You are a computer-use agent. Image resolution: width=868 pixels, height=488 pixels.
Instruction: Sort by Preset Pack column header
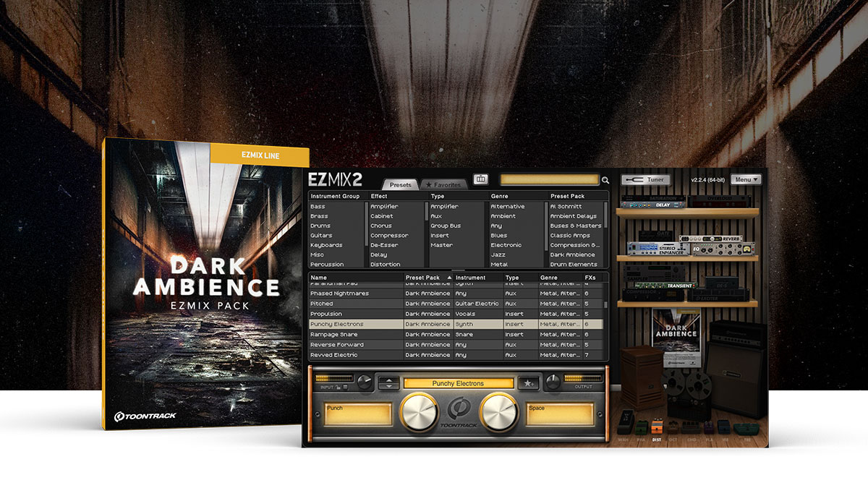coord(428,278)
